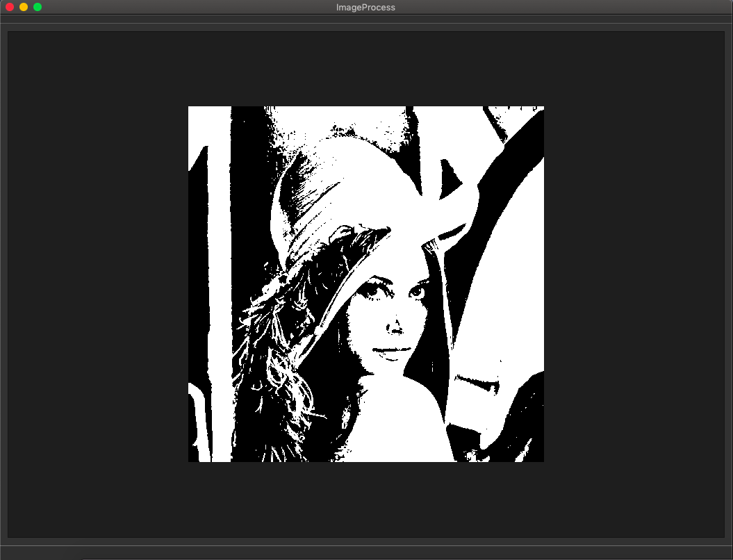Maximize the ImageProcess window with green button
The image size is (733, 560).
click(38, 7)
